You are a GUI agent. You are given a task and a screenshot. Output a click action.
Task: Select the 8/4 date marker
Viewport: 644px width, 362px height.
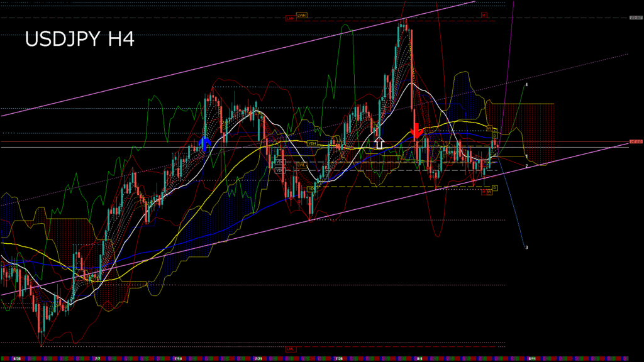pos(419,359)
